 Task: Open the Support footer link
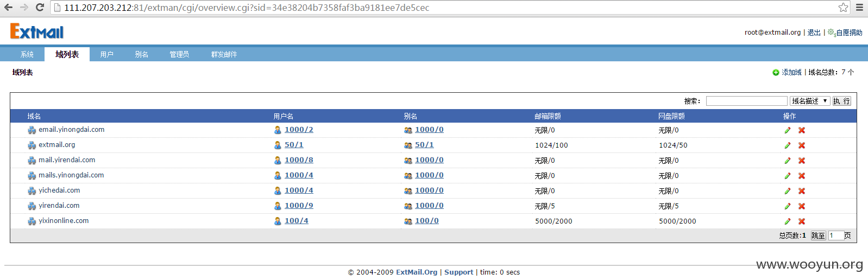459,272
